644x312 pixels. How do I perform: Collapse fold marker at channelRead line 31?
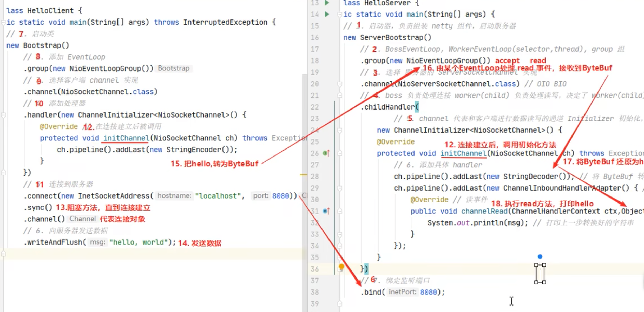pyautogui.click(x=340, y=211)
